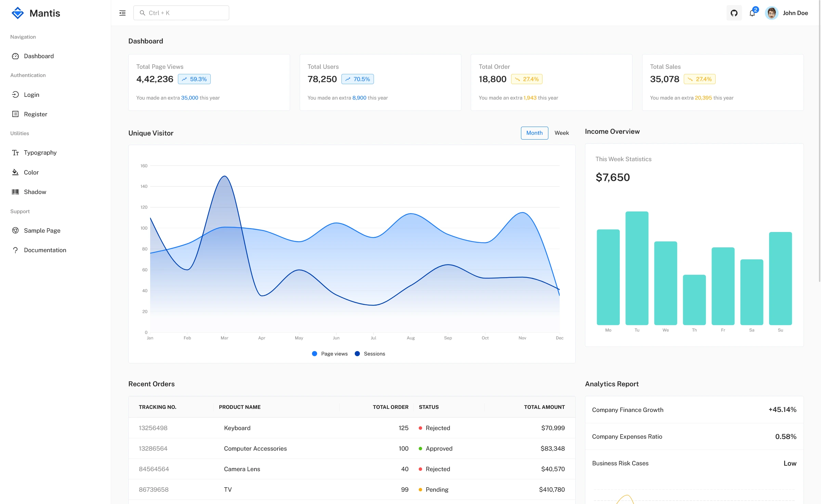The width and height of the screenshot is (821, 504).
Task: Select the Month view for Unique Visitor
Action: (534, 133)
